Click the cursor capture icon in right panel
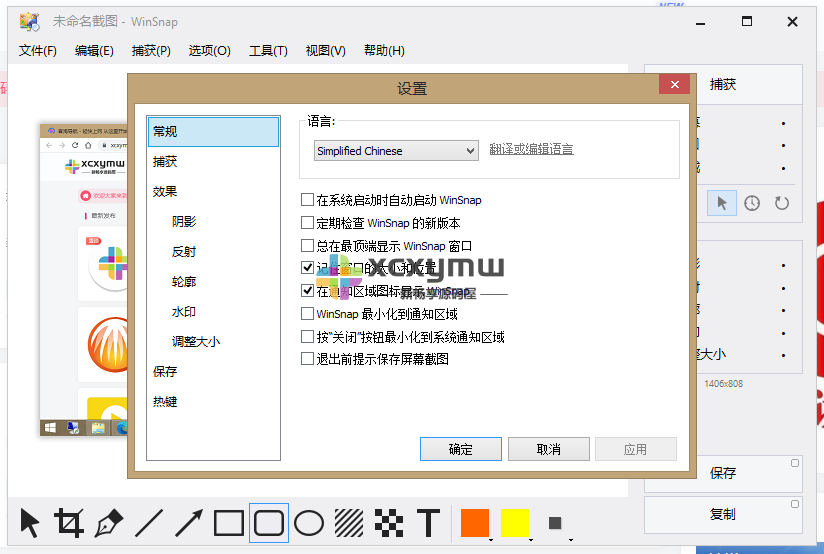Screen dimensions: 824x554 tap(722, 203)
